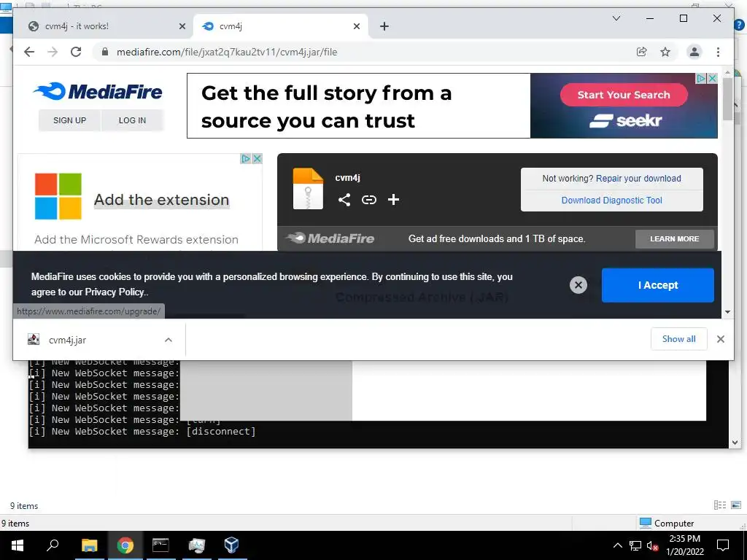The image size is (747, 560).
Task: Dismiss cookie banner with the X
Action: (x=578, y=285)
